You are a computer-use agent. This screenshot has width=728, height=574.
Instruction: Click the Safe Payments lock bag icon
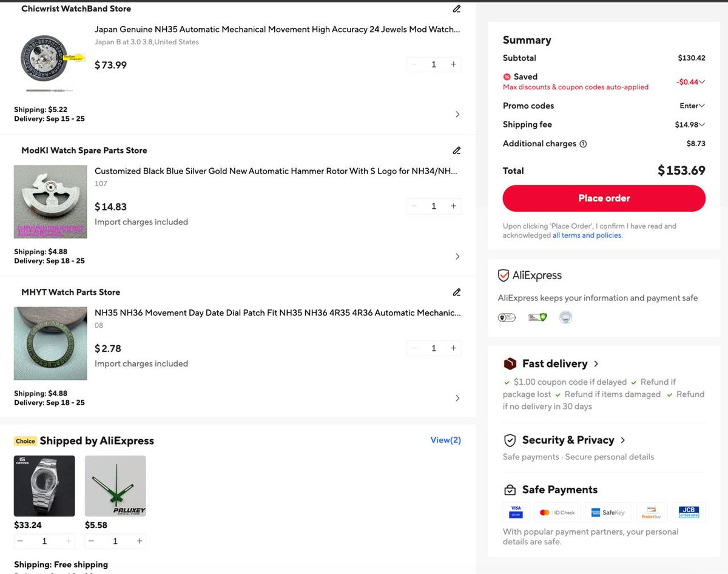[x=510, y=490]
